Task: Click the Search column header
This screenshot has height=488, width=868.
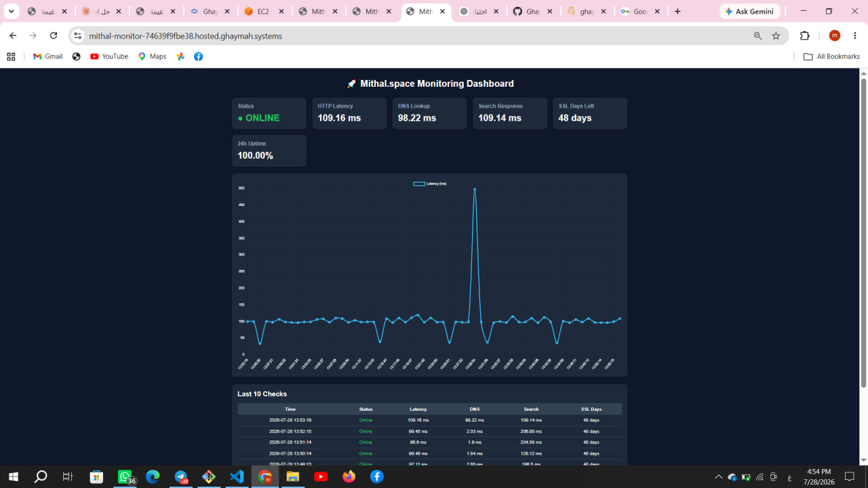Action: [x=532, y=409]
